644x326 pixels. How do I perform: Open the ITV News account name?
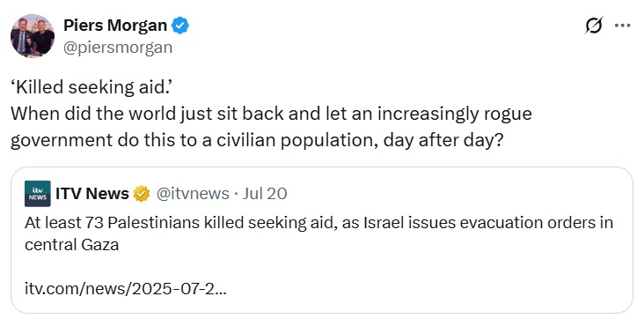click(x=92, y=194)
